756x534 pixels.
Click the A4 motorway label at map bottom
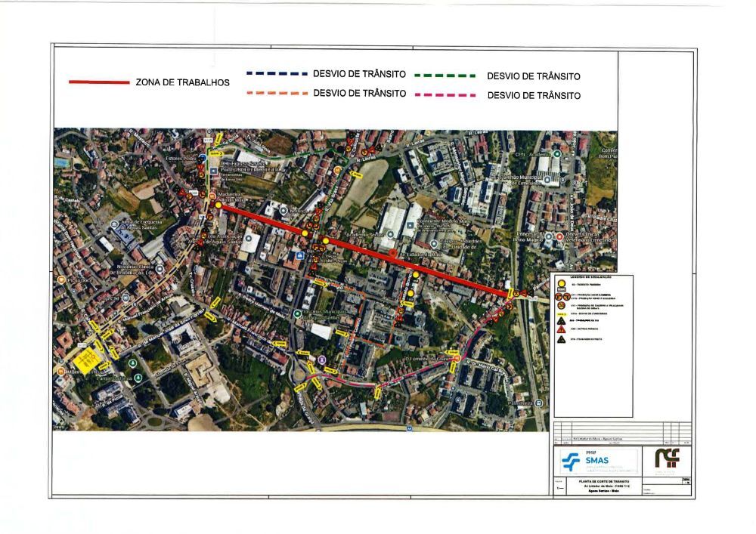409,428
